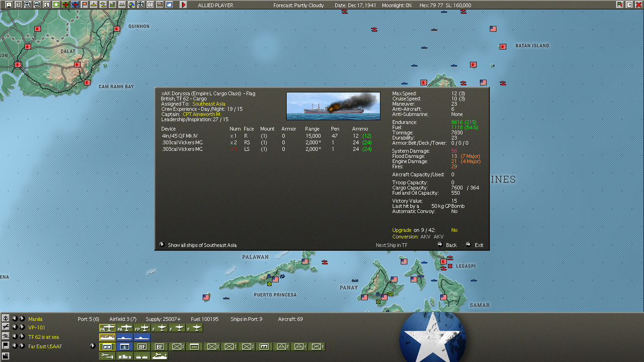Click the red aircraft on green toolbar icon
This screenshot has width=644, height=362.
pos(65,5)
